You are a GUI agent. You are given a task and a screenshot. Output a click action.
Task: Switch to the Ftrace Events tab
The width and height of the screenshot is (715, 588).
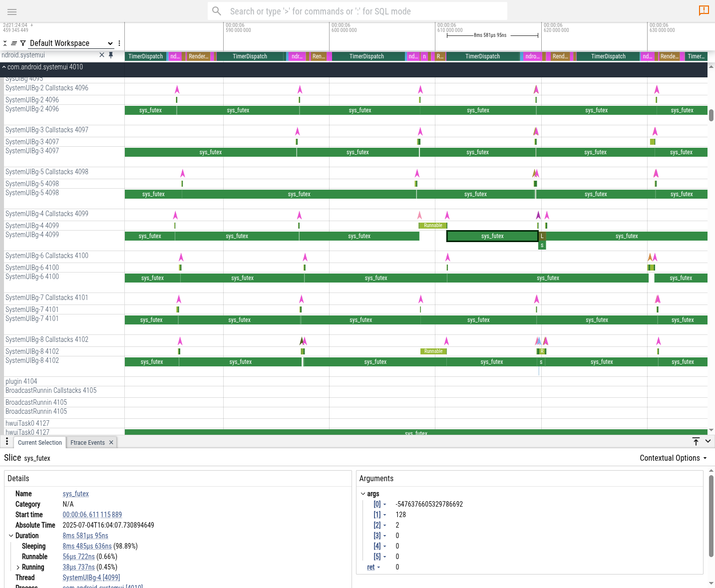[x=87, y=442]
